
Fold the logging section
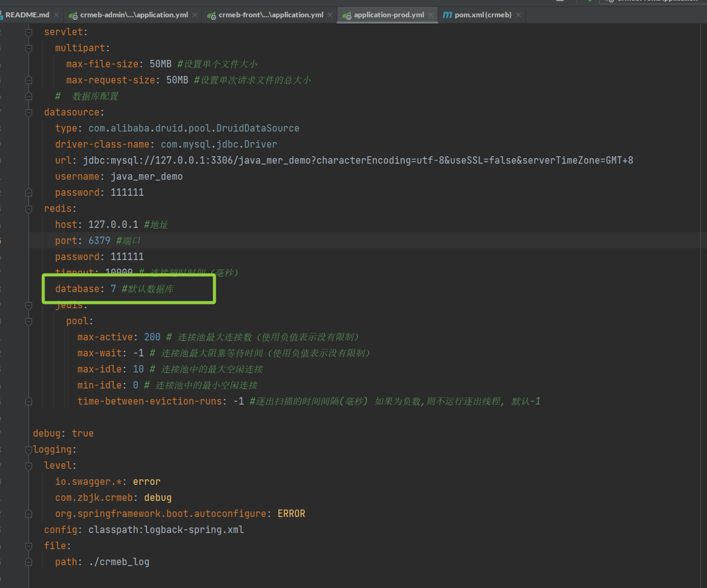pos(28,450)
